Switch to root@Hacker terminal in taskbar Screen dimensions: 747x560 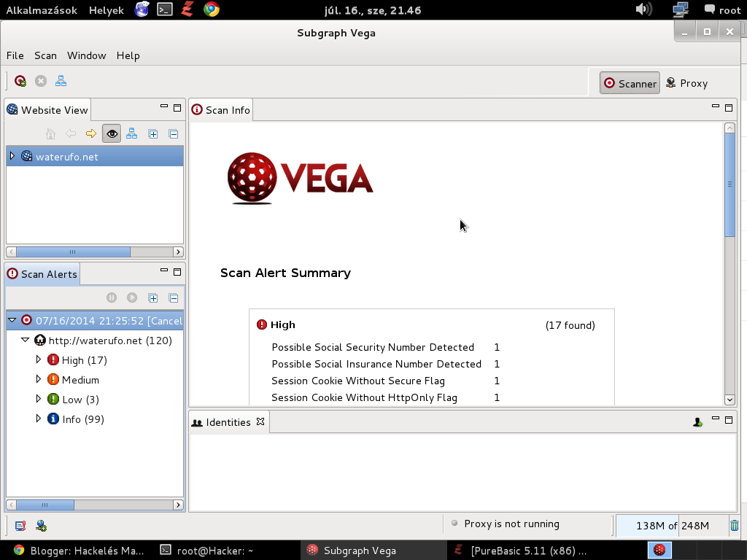(206, 551)
